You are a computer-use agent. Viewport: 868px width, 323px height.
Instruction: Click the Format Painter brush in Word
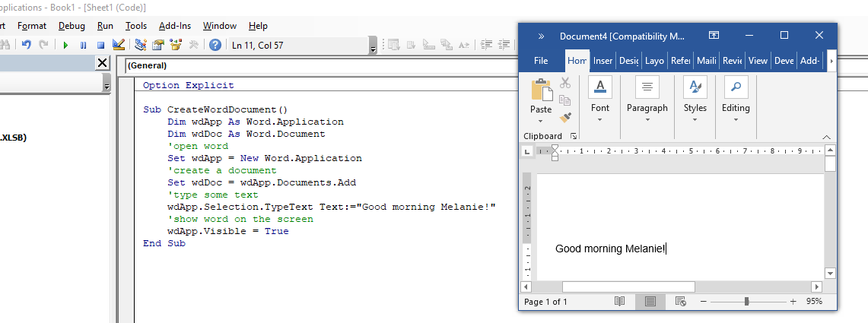point(565,117)
